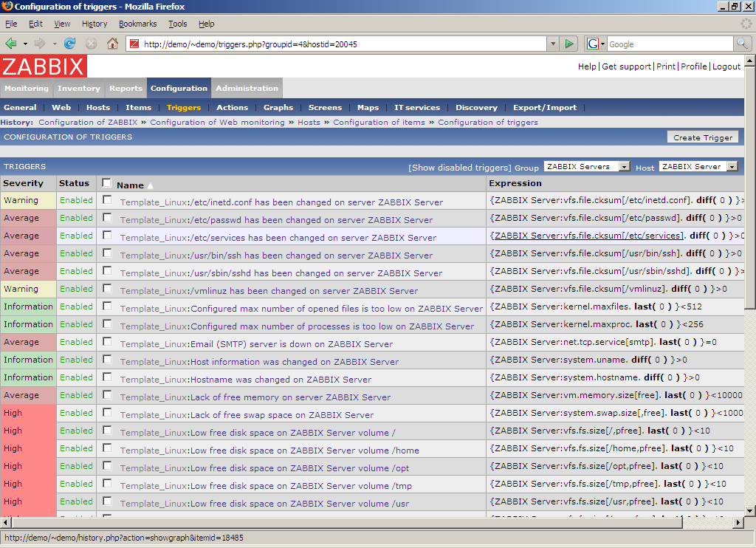756x548 pixels.
Task: Click the Get support link
Action: click(x=626, y=66)
